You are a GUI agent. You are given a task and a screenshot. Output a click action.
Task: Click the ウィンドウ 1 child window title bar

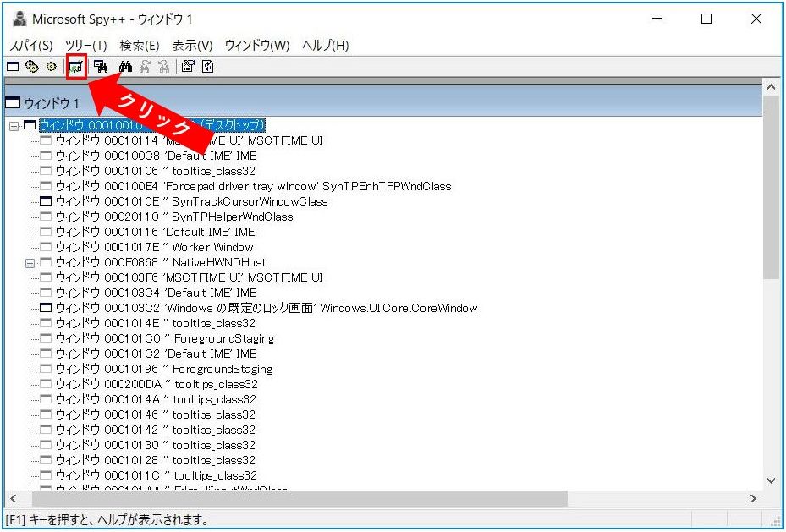point(383,101)
